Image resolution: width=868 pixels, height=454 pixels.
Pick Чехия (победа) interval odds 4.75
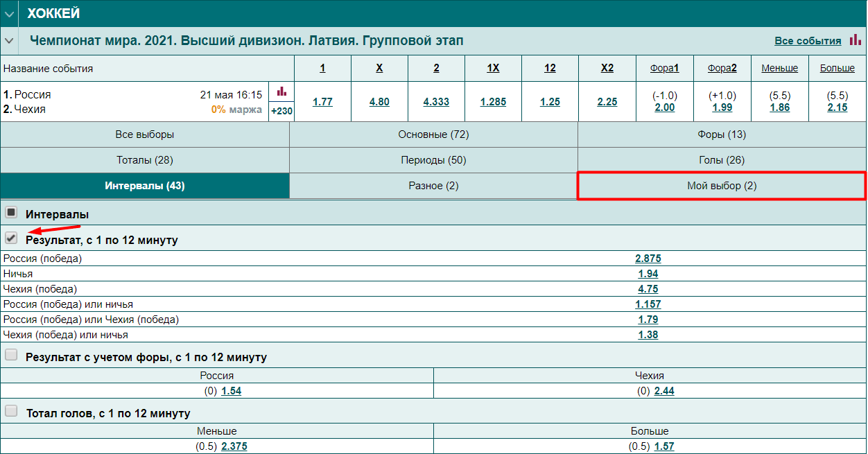(x=648, y=289)
